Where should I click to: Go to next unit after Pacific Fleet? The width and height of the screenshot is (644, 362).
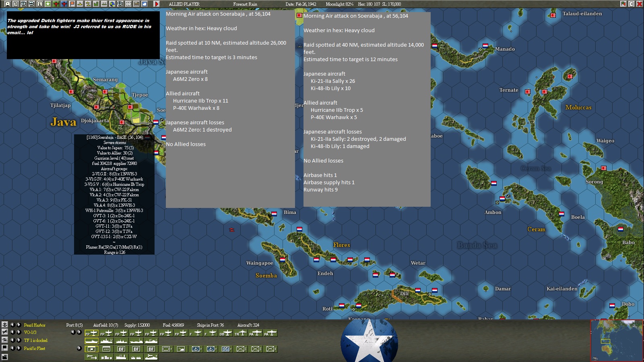point(19,348)
